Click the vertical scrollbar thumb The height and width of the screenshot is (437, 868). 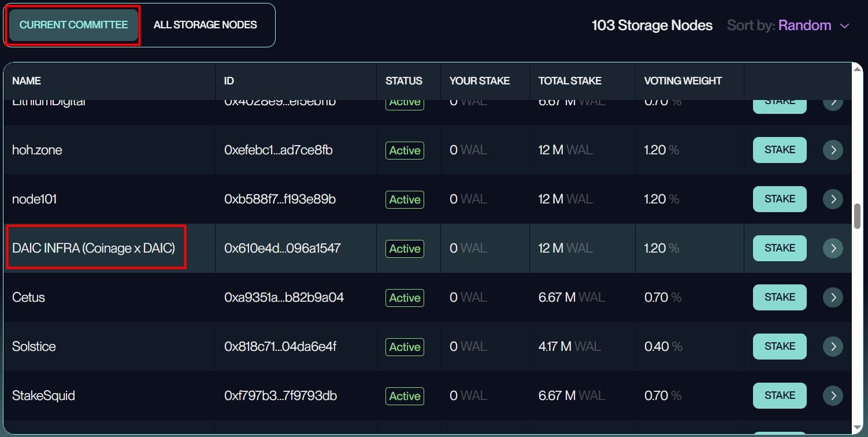click(857, 216)
